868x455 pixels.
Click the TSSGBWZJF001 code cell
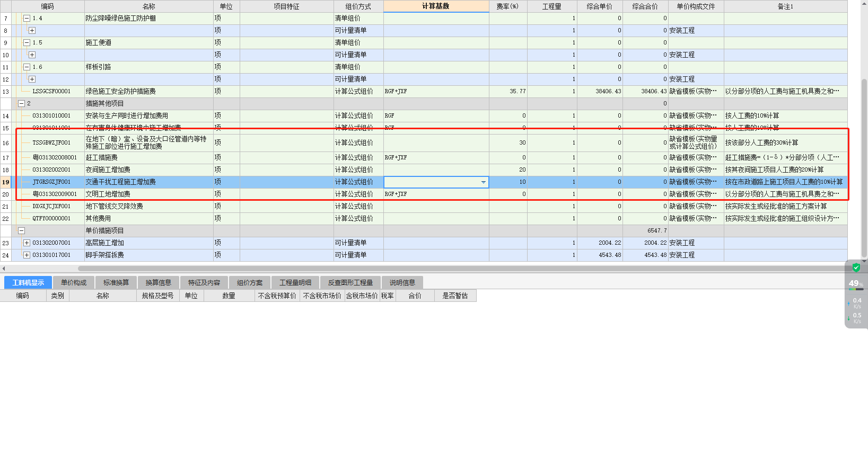coord(51,142)
